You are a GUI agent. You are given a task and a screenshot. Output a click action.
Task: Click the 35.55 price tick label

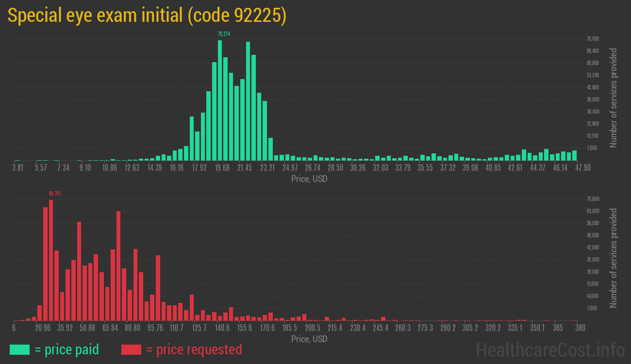(425, 168)
